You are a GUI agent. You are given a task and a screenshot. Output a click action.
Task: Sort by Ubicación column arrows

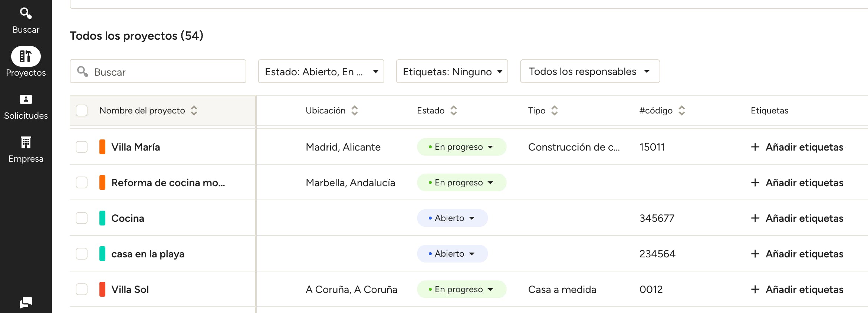pos(355,111)
